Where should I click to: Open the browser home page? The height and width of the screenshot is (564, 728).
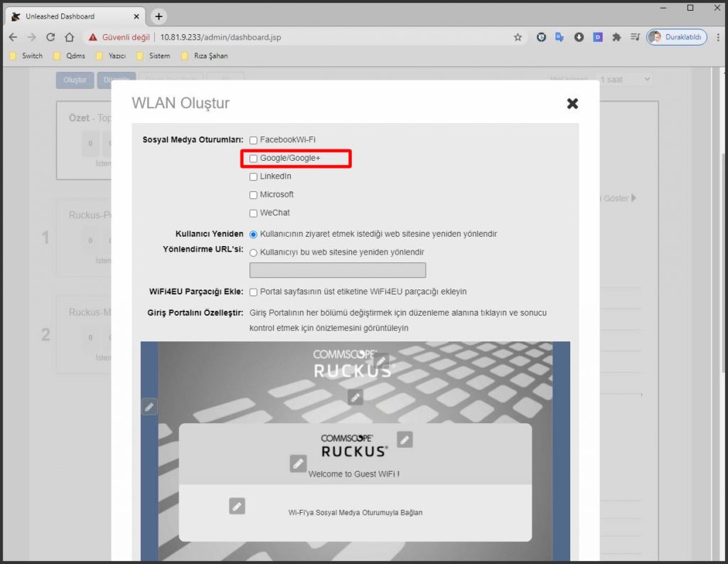(x=69, y=37)
